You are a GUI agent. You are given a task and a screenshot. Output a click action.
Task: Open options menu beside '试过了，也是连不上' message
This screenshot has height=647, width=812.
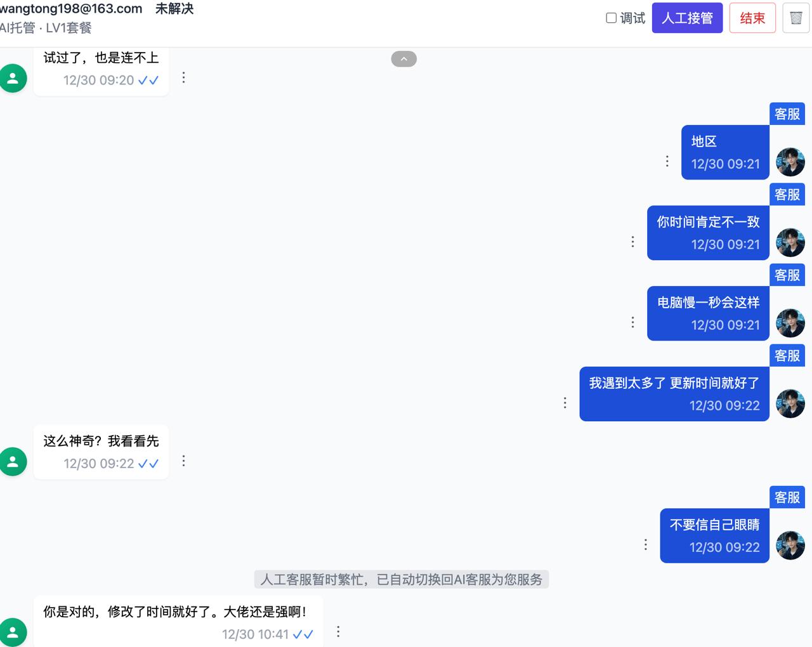[183, 77]
